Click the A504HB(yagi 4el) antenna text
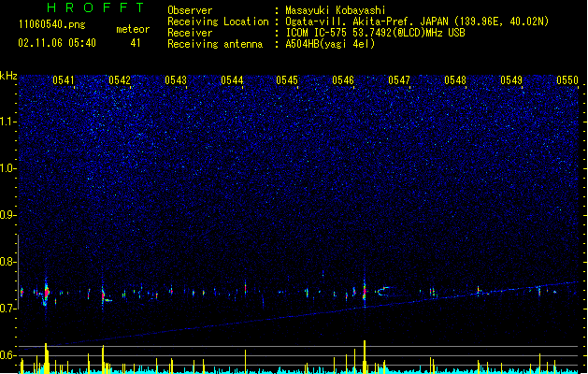Viewport: 588px width, 374px height. [x=330, y=44]
